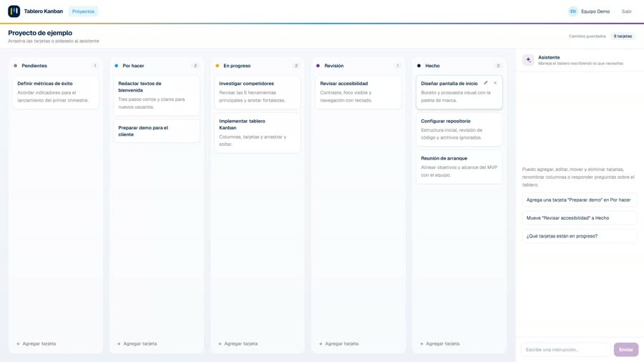Open the Preparar demo para el cliente card

(157, 131)
